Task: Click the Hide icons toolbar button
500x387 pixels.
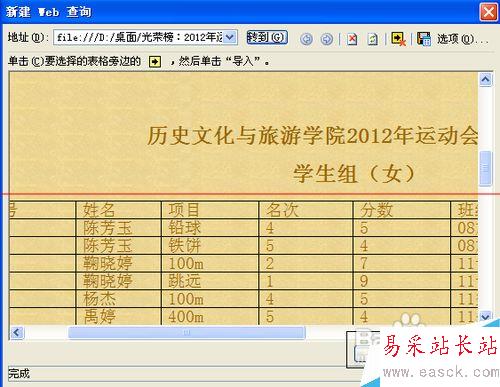Action: tap(398, 39)
